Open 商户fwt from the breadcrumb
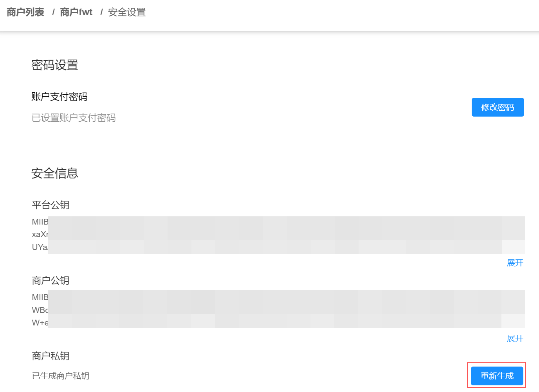The image size is (539, 392). click(76, 12)
